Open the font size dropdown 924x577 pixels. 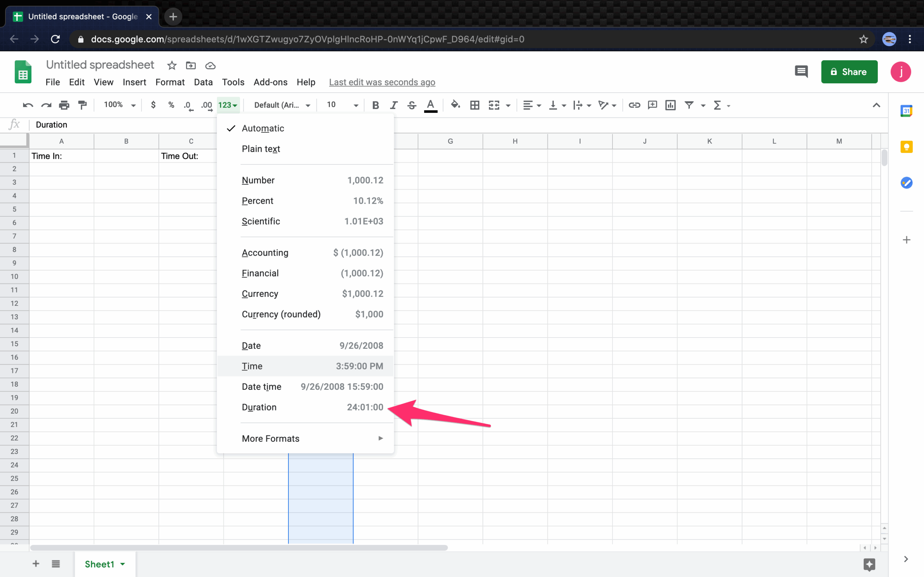point(342,105)
